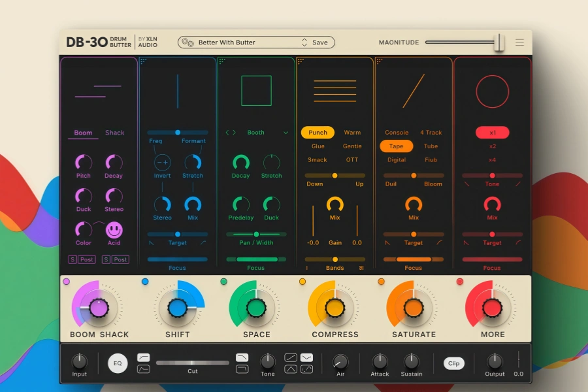Select next Space preset with right arrow
The width and height of the screenshot is (588, 392).
coord(235,133)
